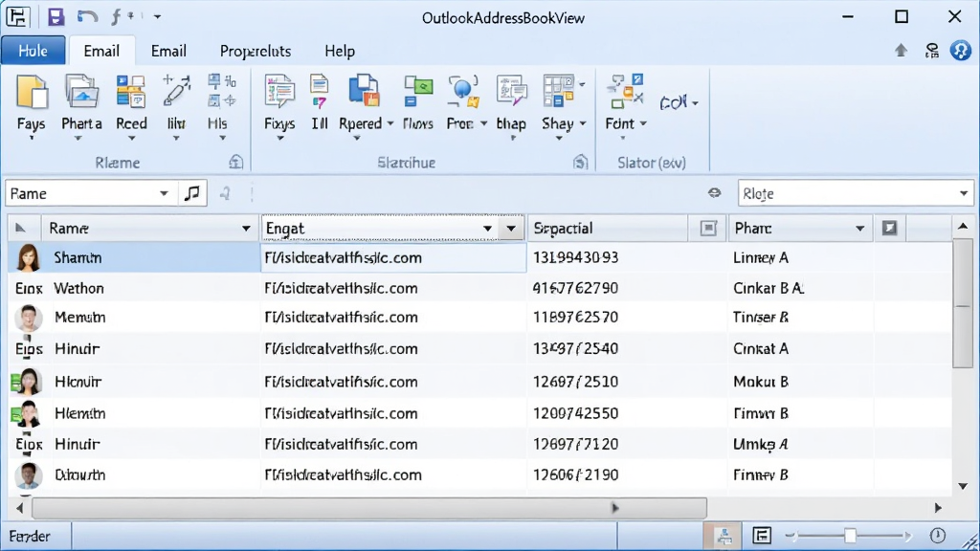This screenshot has width=980, height=551.
Task: Open the Rame column header dropdown arrow
Action: pos(246,229)
